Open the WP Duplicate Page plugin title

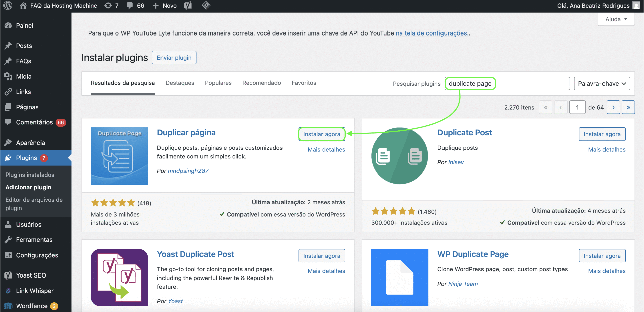(473, 254)
